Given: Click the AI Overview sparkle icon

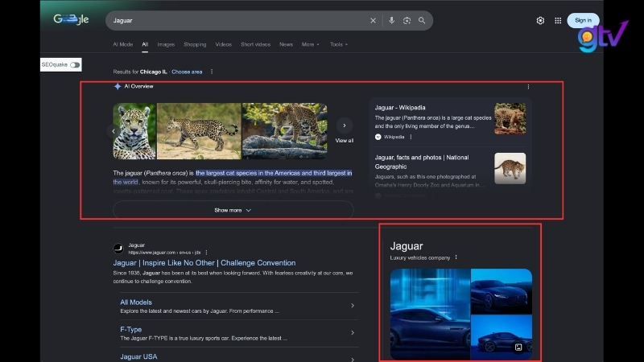Looking at the screenshot, I should coord(118,86).
